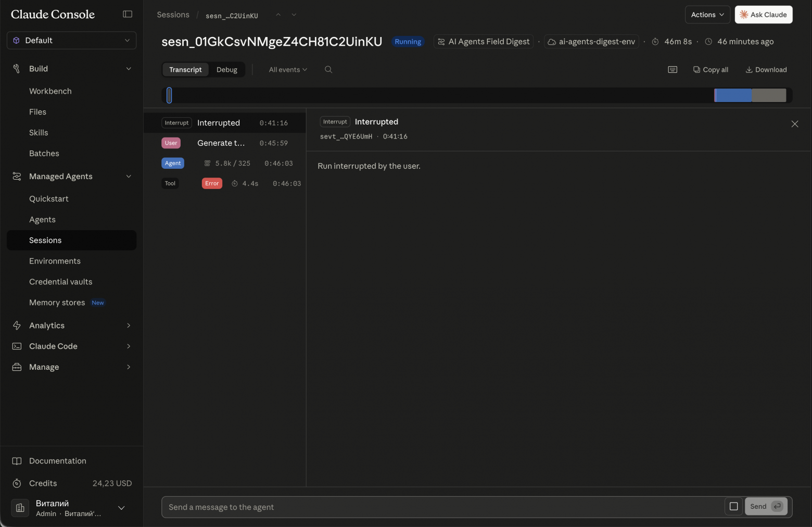Click Ask Claude button
812x527 pixels.
coord(764,15)
